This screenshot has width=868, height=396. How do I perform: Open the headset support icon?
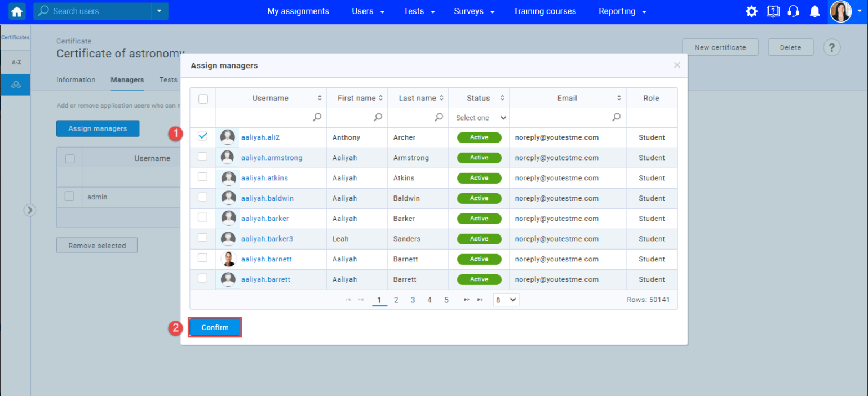tap(794, 11)
